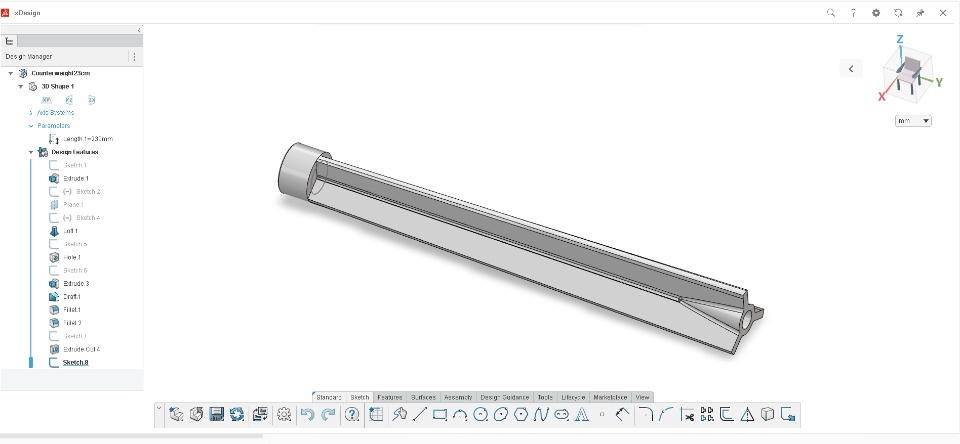Select the Ellipse sketch tool
The image size is (960, 444).
point(501,415)
